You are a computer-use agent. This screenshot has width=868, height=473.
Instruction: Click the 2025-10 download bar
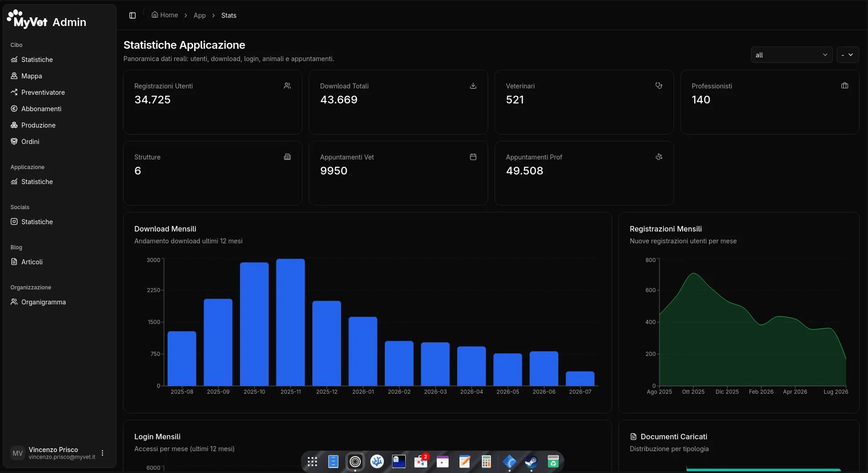click(254, 324)
